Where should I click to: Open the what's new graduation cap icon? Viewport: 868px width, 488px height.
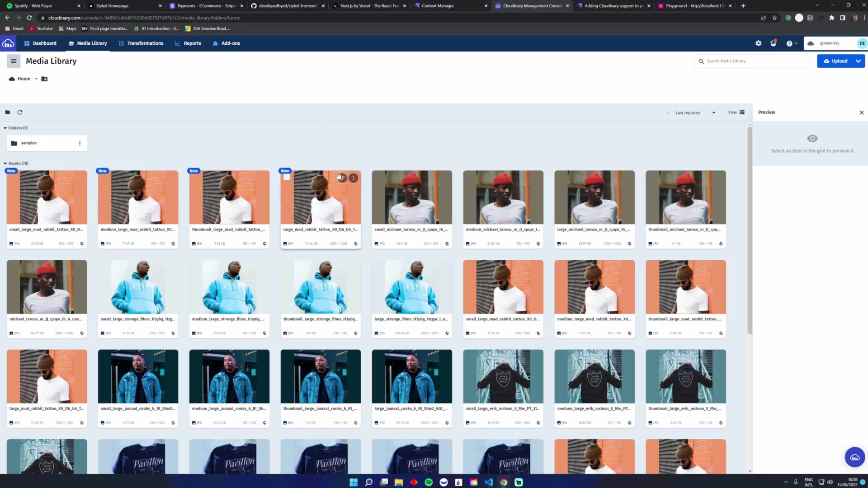[774, 43]
